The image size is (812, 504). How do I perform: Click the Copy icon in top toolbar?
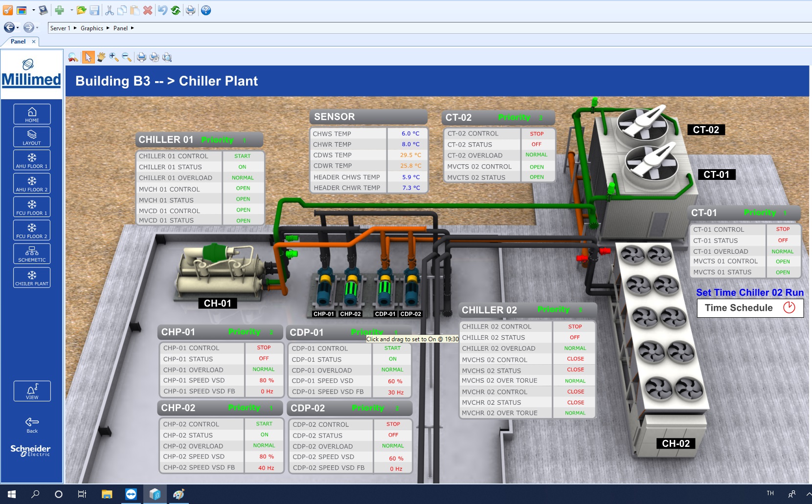click(122, 10)
